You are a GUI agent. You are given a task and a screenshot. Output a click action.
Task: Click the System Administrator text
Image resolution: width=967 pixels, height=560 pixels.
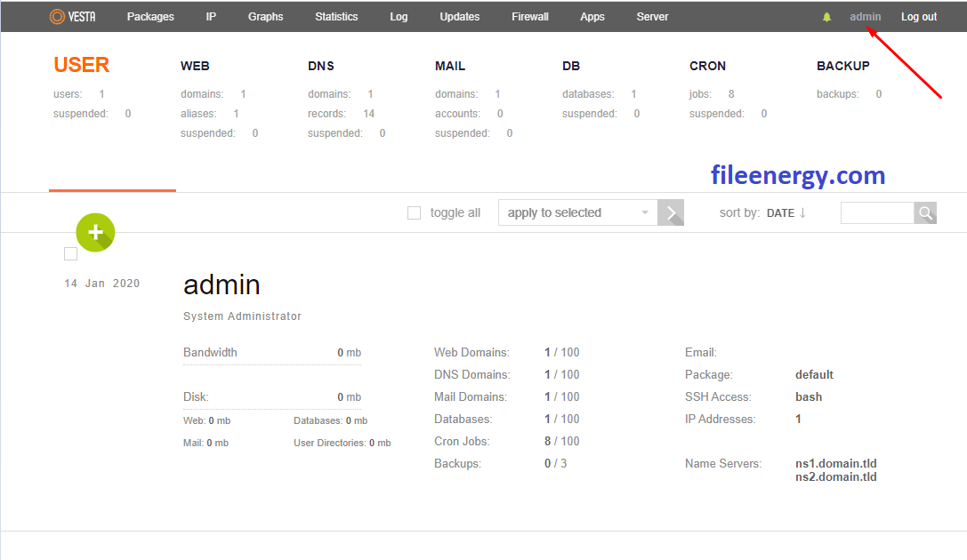(x=242, y=316)
